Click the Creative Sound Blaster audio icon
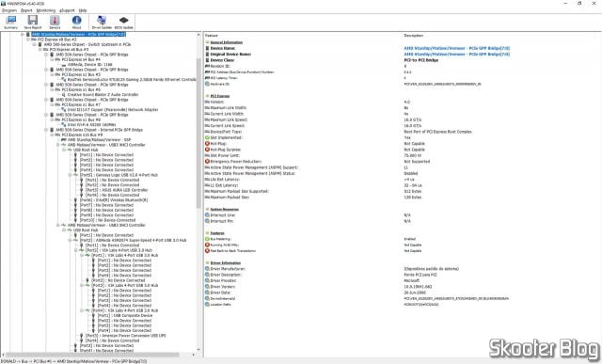 click(64, 94)
